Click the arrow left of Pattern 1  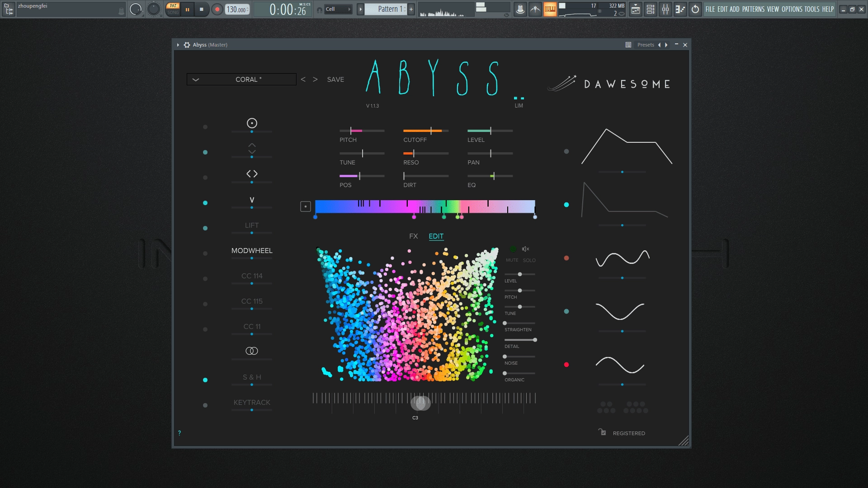tap(360, 9)
